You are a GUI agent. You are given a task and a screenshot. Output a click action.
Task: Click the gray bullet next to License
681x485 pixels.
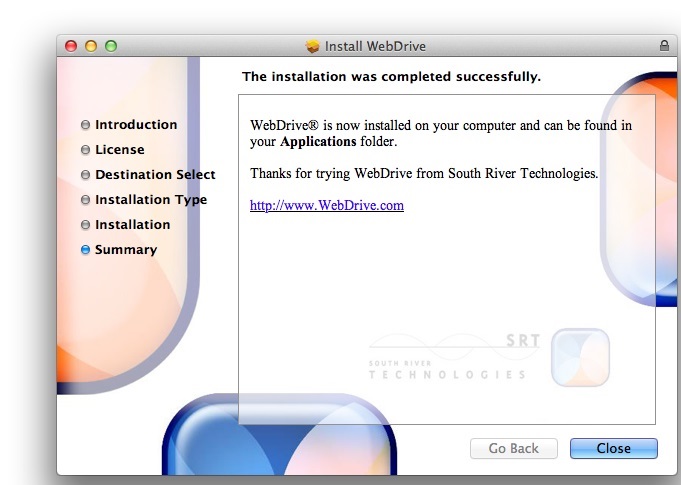86,150
